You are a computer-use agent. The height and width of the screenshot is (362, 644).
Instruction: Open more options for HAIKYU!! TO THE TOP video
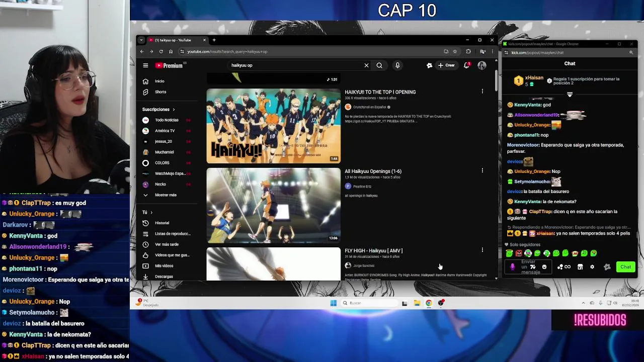click(482, 92)
